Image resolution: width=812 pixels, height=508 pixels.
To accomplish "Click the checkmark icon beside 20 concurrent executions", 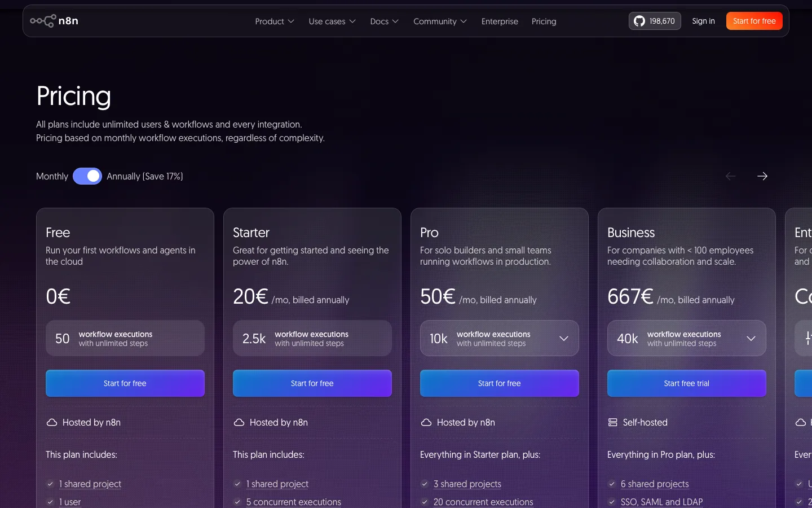I will click(x=425, y=502).
